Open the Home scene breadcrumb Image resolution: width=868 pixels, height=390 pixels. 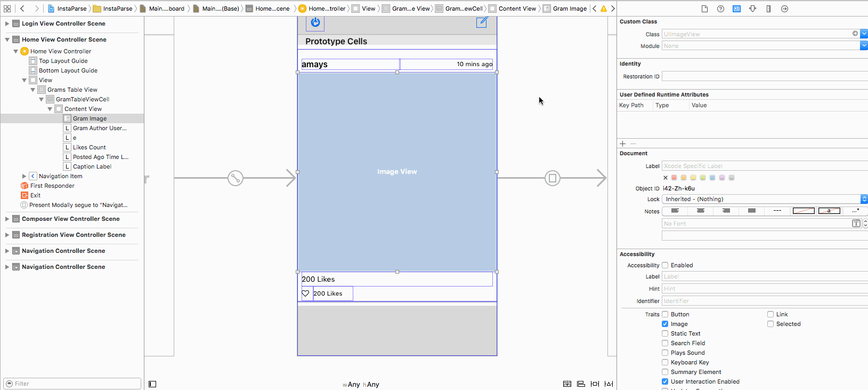(267, 9)
